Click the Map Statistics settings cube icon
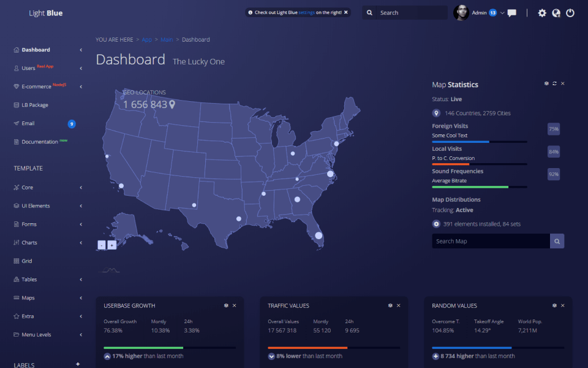The height and width of the screenshot is (368, 588). (x=546, y=83)
